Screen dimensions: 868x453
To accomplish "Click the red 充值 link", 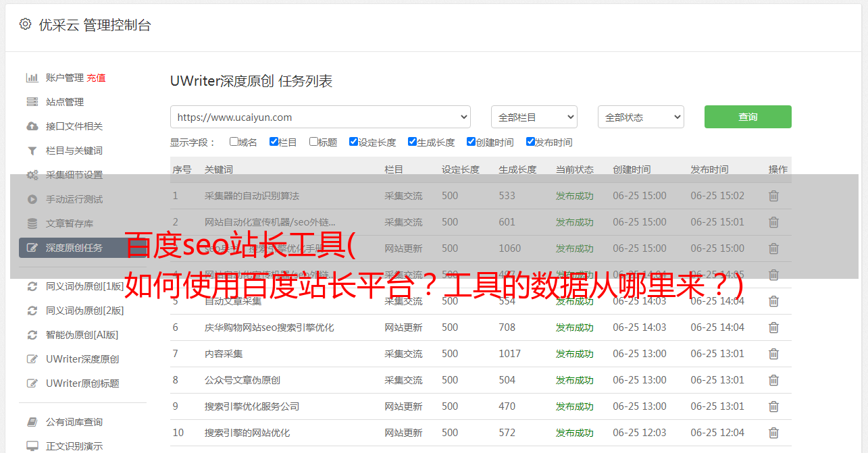I will pyautogui.click(x=96, y=78).
